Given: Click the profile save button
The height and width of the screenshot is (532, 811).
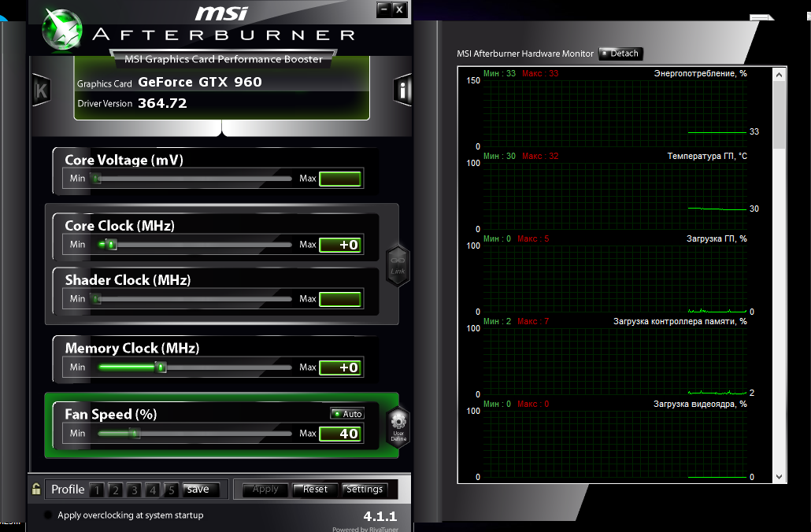Looking at the screenshot, I should (x=202, y=489).
